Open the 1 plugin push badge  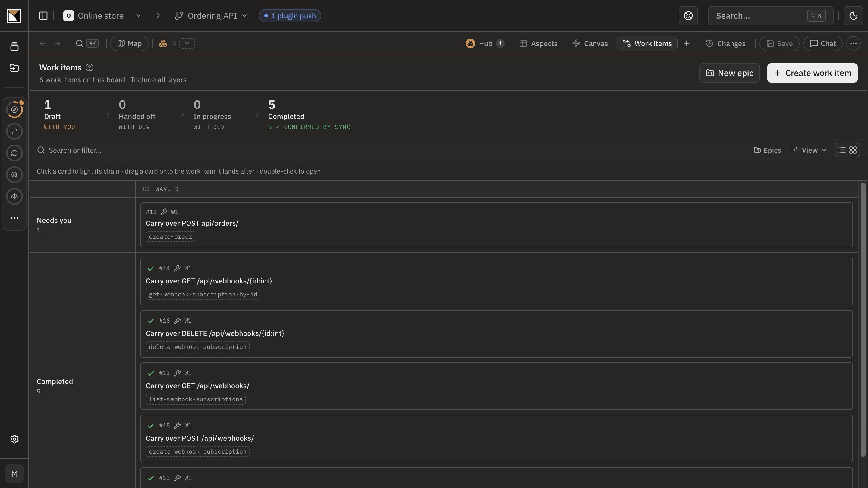(x=290, y=16)
